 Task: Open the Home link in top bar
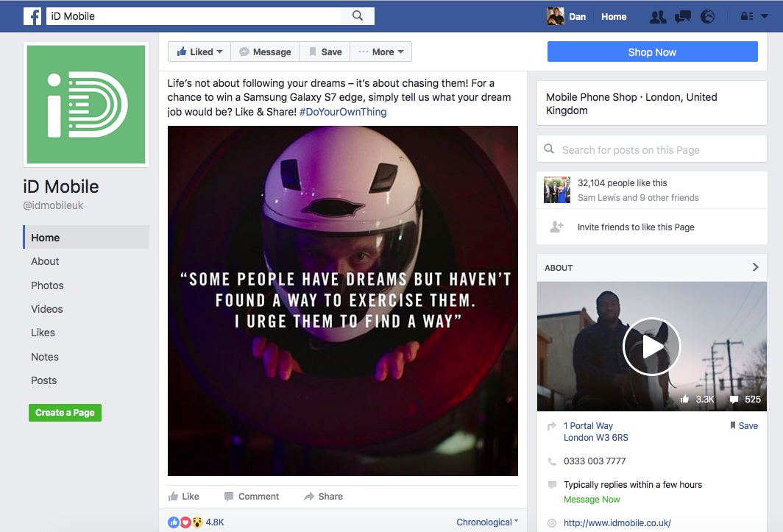614,16
